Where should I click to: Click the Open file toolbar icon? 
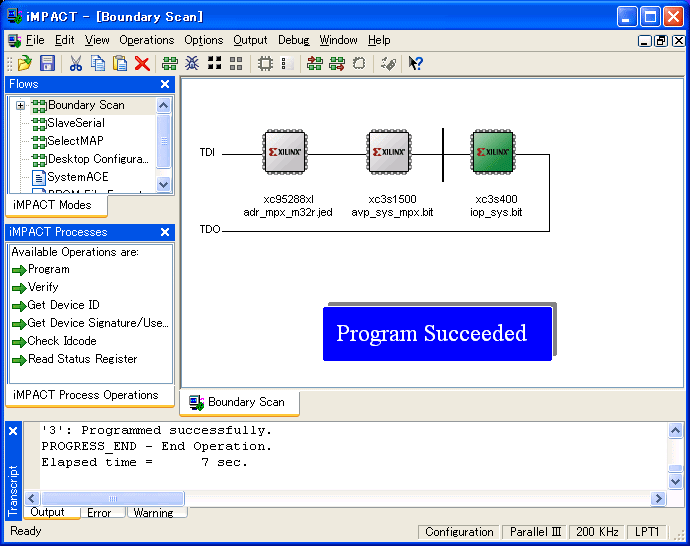(25, 63)
